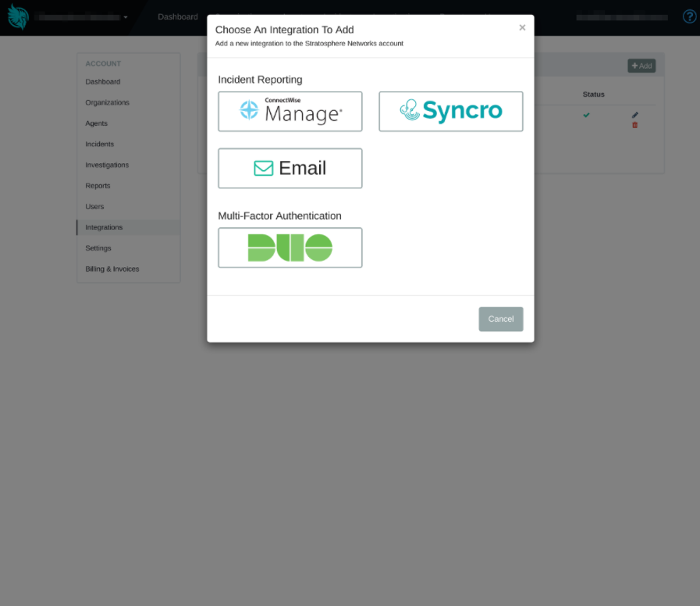The height and width of the screenshot is (606, 700).
Task: Click the Status column header
Action: [x=593, y=94]
